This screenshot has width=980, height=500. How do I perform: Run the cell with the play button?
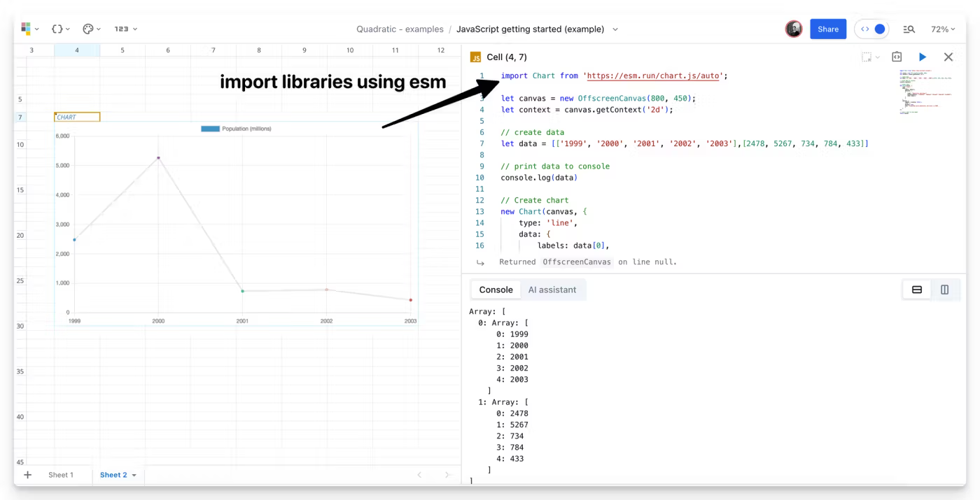923,57
